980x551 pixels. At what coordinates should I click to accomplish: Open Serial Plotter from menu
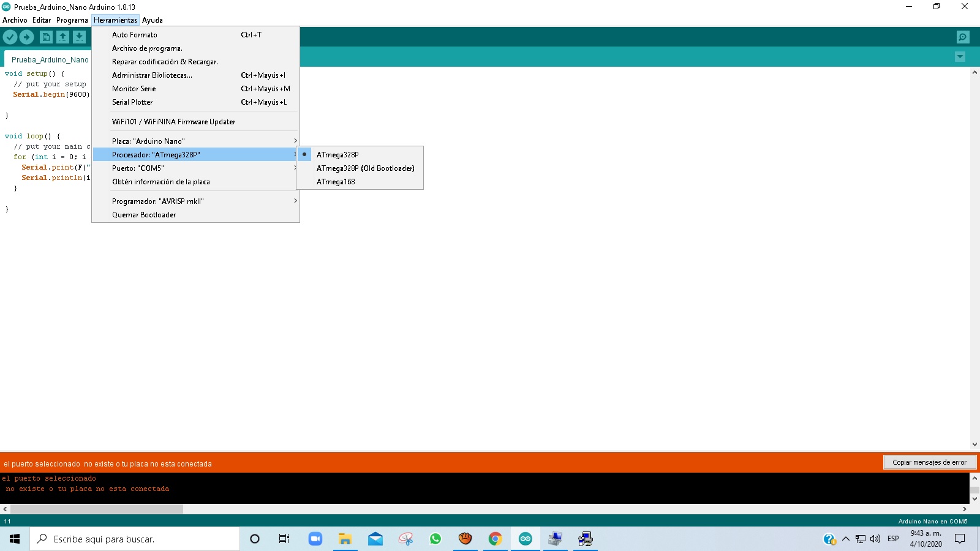tap(195, 102)
